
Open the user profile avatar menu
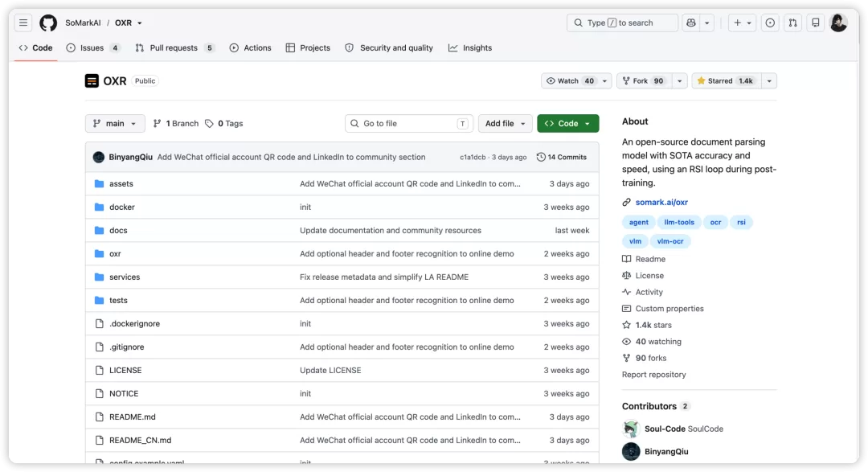[838, 23]
